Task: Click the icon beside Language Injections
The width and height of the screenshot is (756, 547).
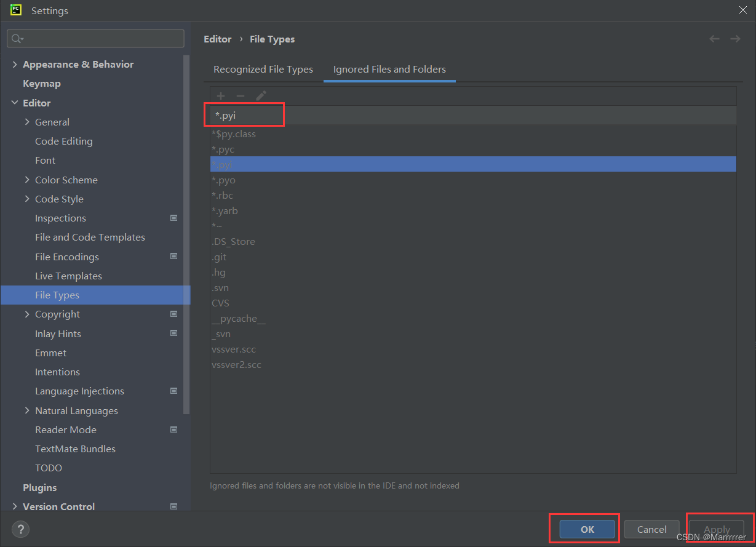Action: [173, 391]
